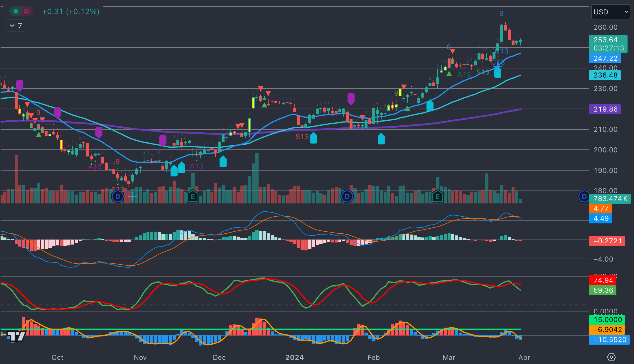Open chart settings gear icon
634x364 pixels.
[611, 357]
